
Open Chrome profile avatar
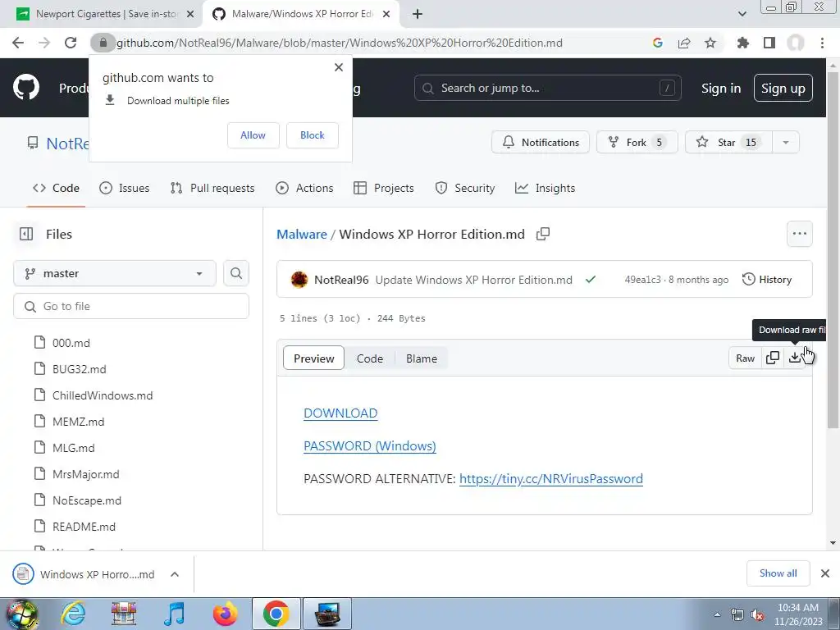(796, 43)
